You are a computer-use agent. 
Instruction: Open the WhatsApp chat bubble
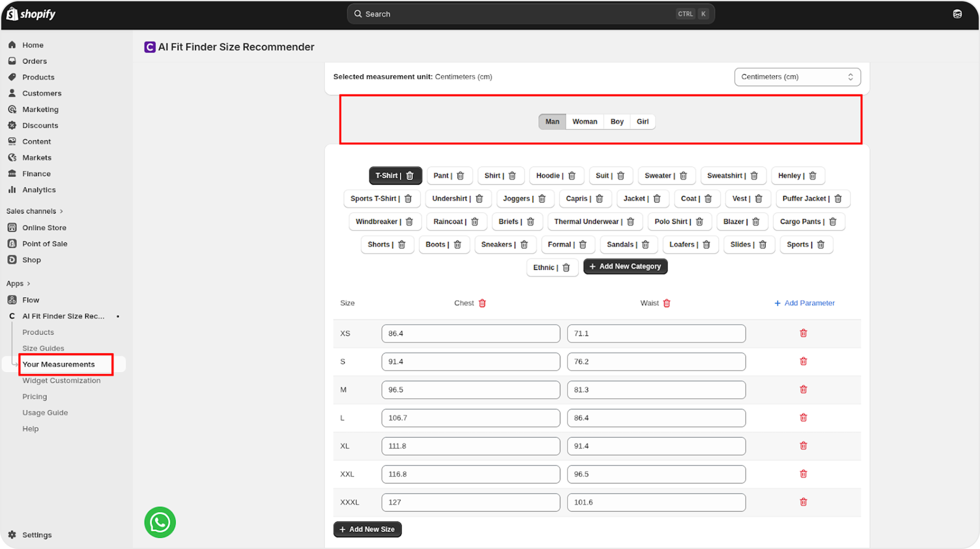tap(160, 522)
